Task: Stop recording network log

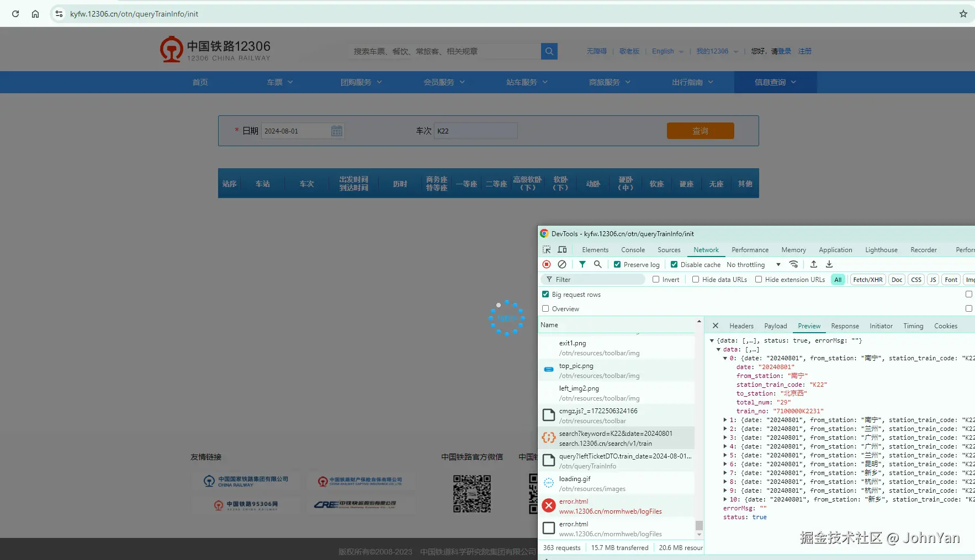Action: [547, 264]
